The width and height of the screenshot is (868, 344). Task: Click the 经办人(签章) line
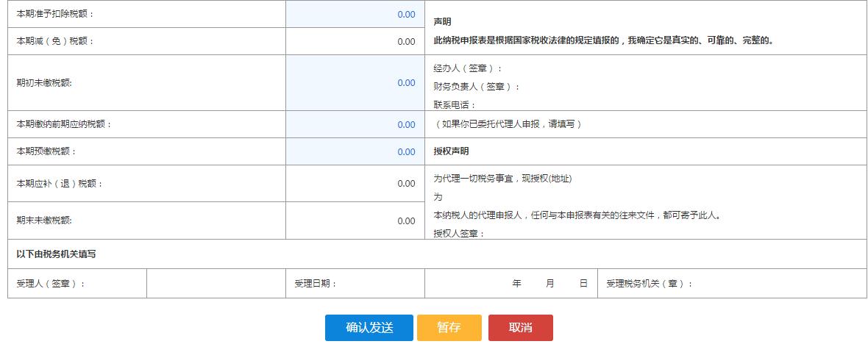point(469,68)
